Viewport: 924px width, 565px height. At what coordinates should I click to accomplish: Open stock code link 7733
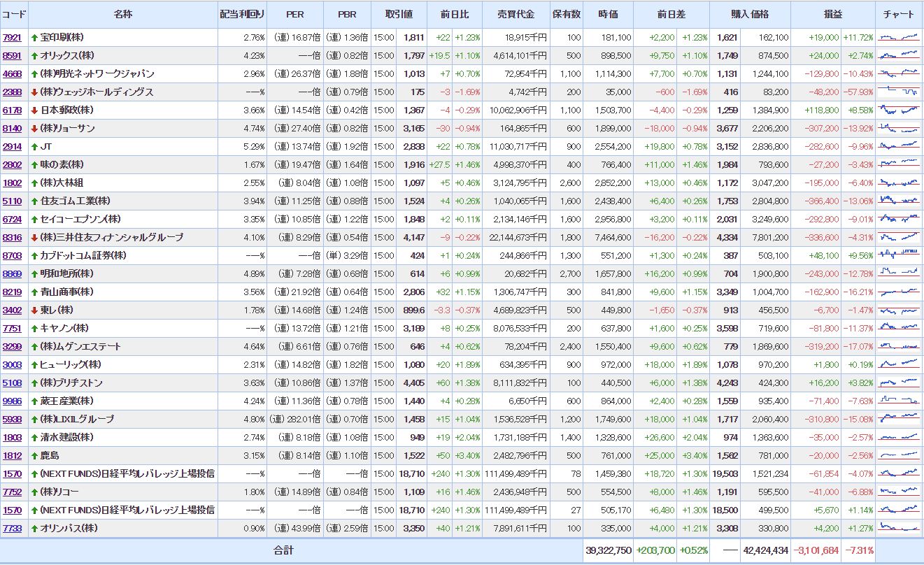click(12, 528)
